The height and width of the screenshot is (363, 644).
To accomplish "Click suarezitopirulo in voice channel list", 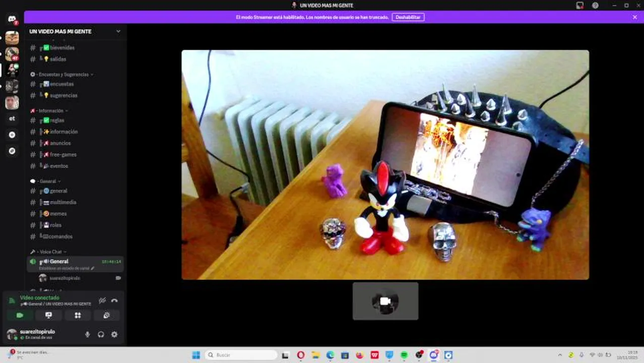I will point(65,278).
